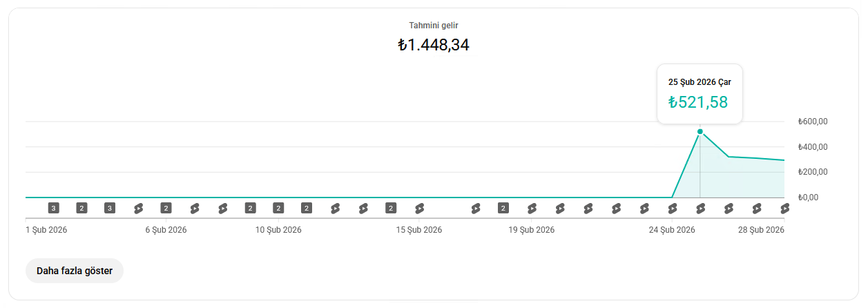The width and height of the screenshot is (868, 308).
Task: Click the ₺521,58 tooltip value
Action: point(698,102)
